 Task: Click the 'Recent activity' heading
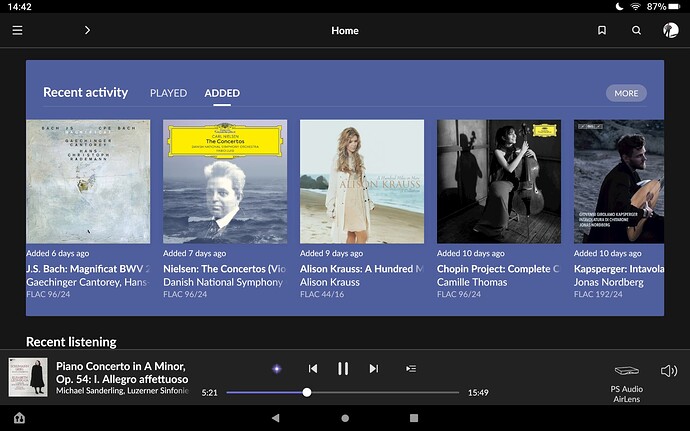click(85, 92)
